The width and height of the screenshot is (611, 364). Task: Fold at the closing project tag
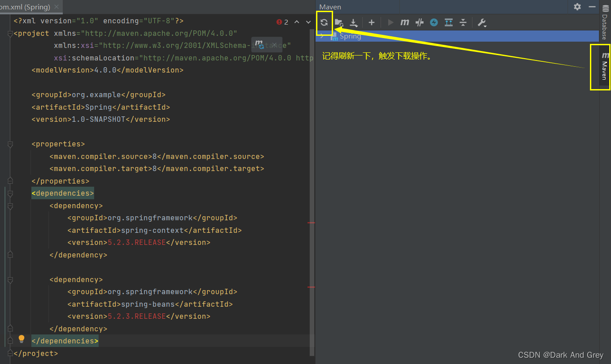(10, 353)
